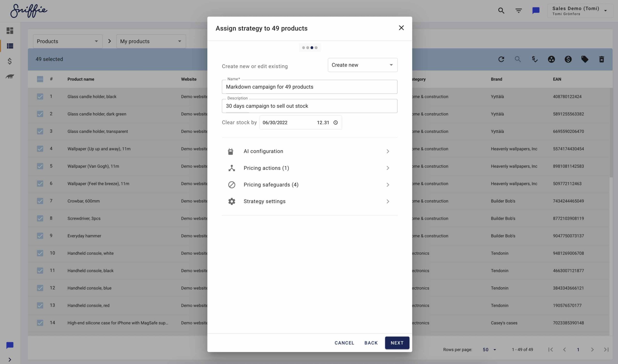Go to the previous page of results

(x=564, y=350)
